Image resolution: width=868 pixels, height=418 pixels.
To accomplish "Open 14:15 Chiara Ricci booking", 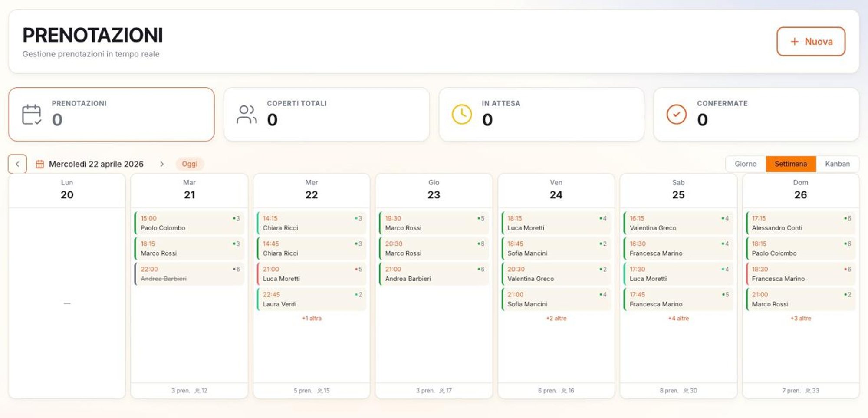I will (312, 223).
